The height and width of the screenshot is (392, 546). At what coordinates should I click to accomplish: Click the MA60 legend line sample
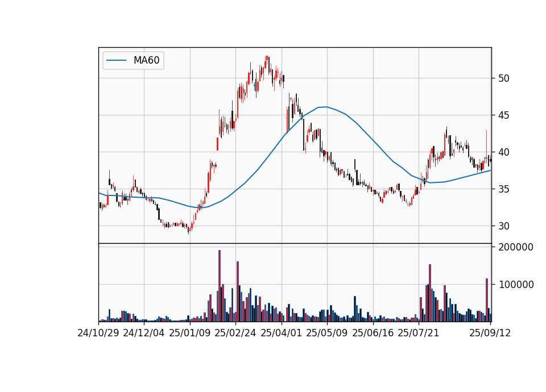[116, 60]
